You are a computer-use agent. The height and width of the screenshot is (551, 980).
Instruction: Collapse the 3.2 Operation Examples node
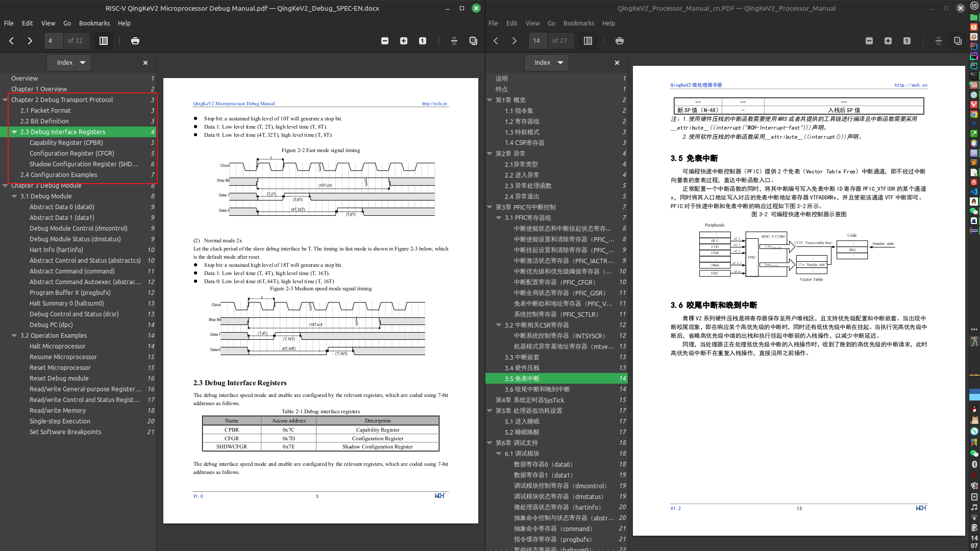click(x=14, y=336)
